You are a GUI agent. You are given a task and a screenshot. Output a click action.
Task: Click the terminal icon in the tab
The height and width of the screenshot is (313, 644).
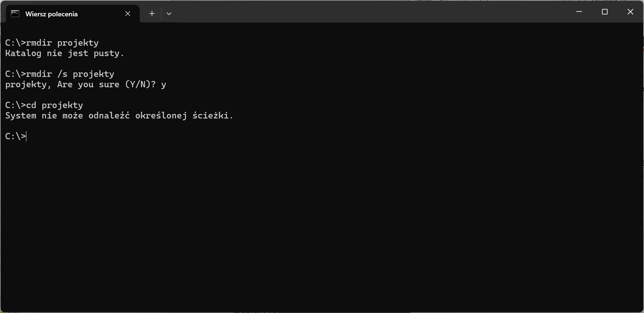point(15,14)
